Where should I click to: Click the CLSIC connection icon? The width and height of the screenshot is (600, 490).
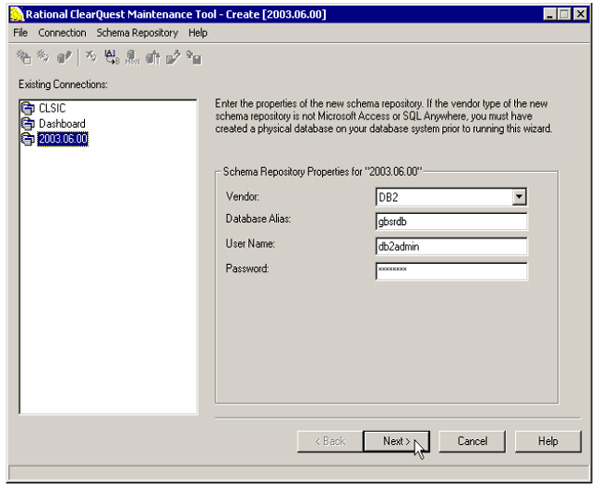(28, 108)
